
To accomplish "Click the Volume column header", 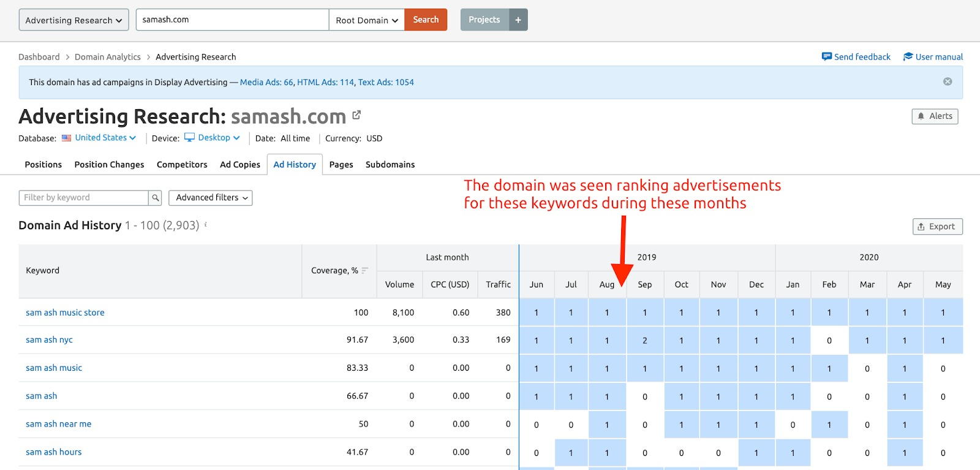I will click(399, 284).
